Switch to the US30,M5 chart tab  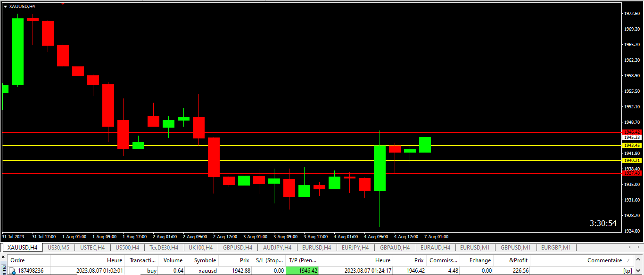point(58,248)
